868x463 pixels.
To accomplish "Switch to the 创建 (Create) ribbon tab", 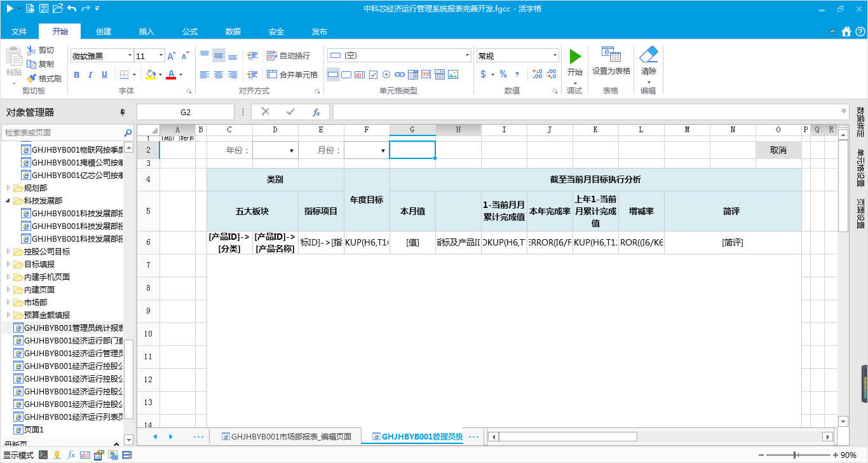I will pyautogui.click(x=104, y=32).
